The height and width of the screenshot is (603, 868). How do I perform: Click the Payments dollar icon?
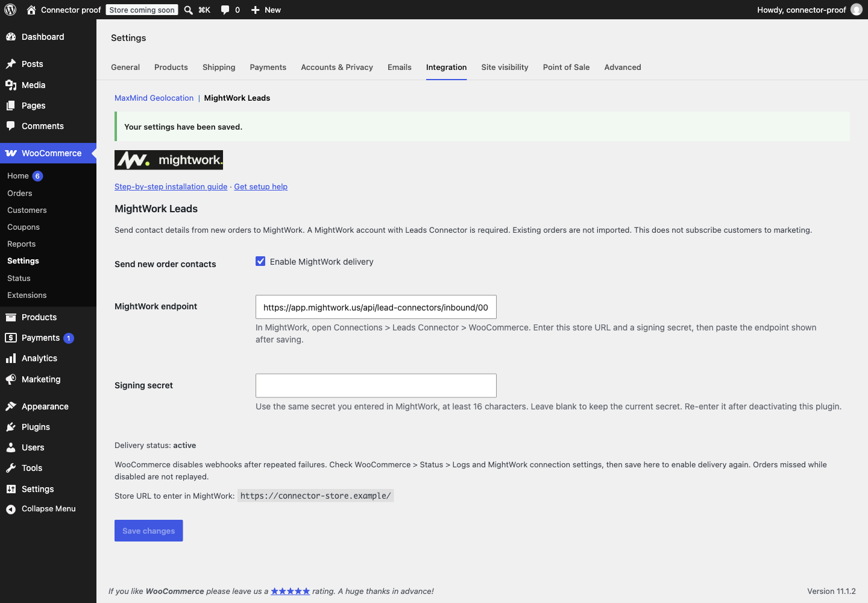click(11, 338)
